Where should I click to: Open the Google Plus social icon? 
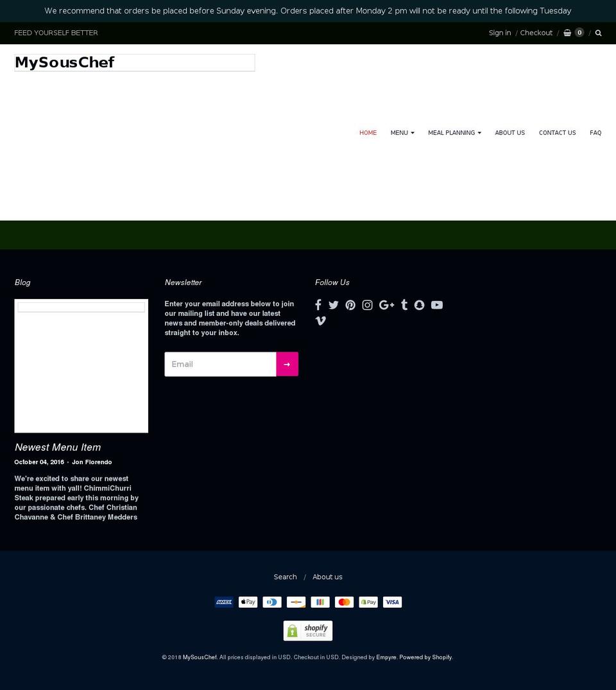[x=387, y=305]
